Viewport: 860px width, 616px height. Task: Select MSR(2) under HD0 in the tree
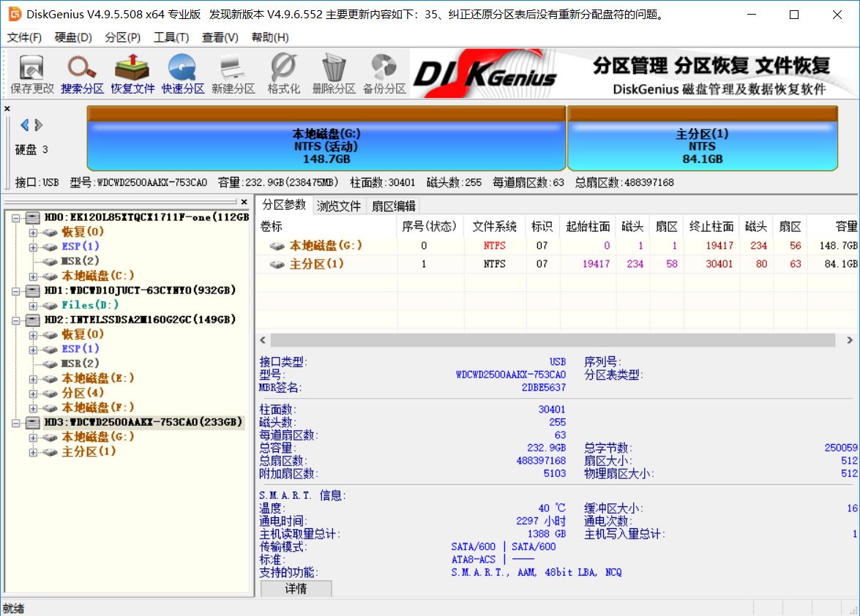pyautogui.click(x=80, y=261)
